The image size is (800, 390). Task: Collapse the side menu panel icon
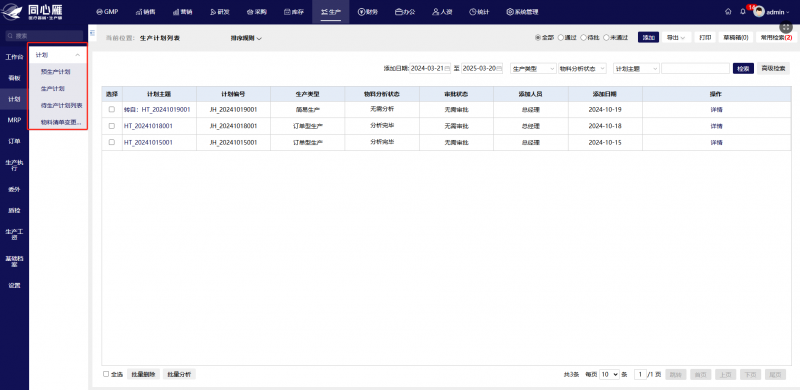[92, 33]
